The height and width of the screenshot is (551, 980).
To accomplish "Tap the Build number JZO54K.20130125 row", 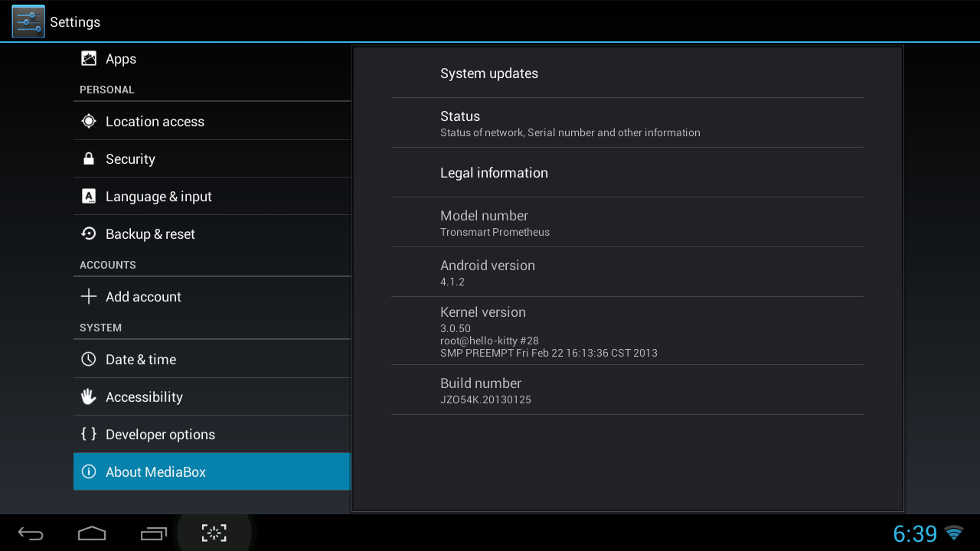I will pyautogui.click(x=627, y=390).
